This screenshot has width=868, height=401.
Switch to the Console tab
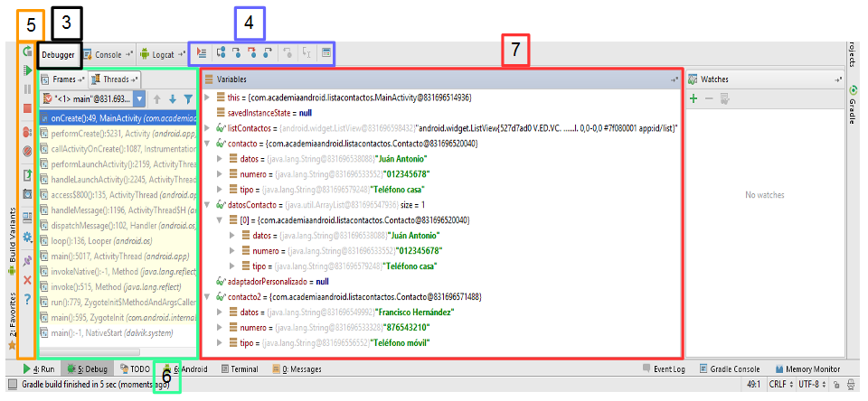(108, 55)
